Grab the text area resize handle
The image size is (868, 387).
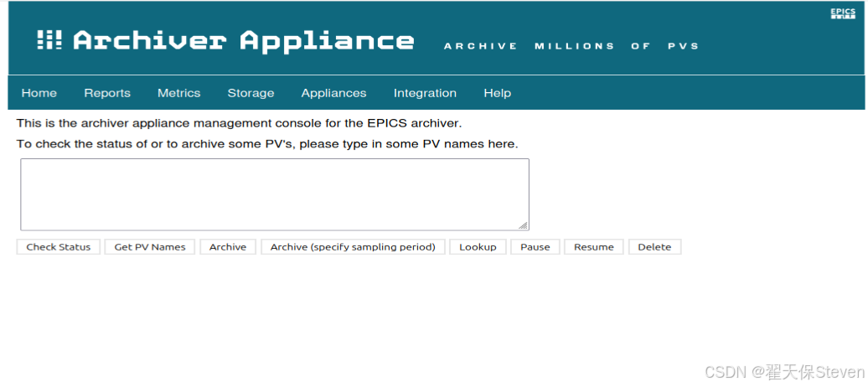pos(523,224)
